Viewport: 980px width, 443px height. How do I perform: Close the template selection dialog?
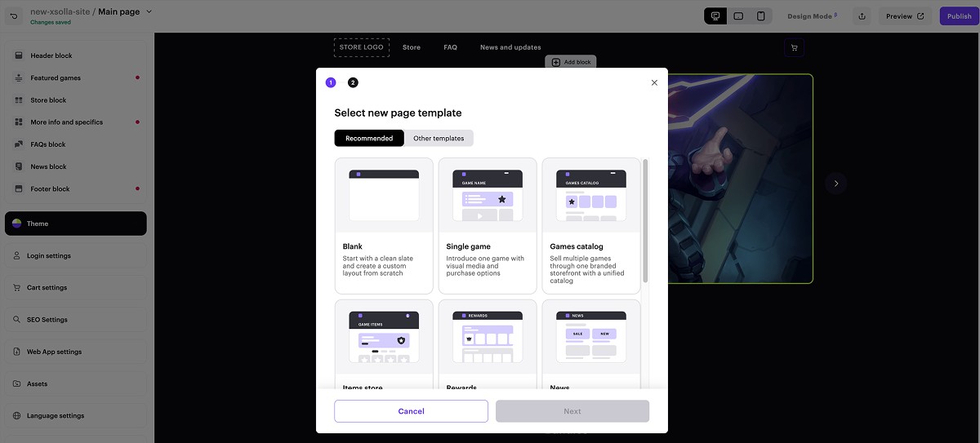[654, 82]
